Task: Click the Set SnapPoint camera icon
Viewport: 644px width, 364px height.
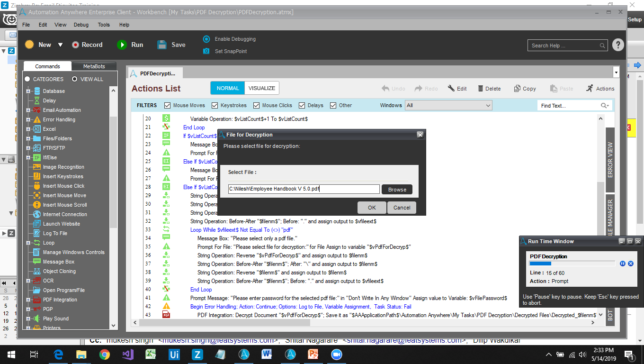Action: [x=206, y=51]
